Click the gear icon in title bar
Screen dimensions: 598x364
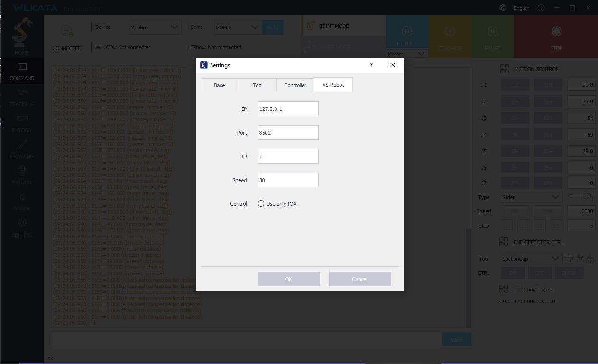click(x=503, y=8)
